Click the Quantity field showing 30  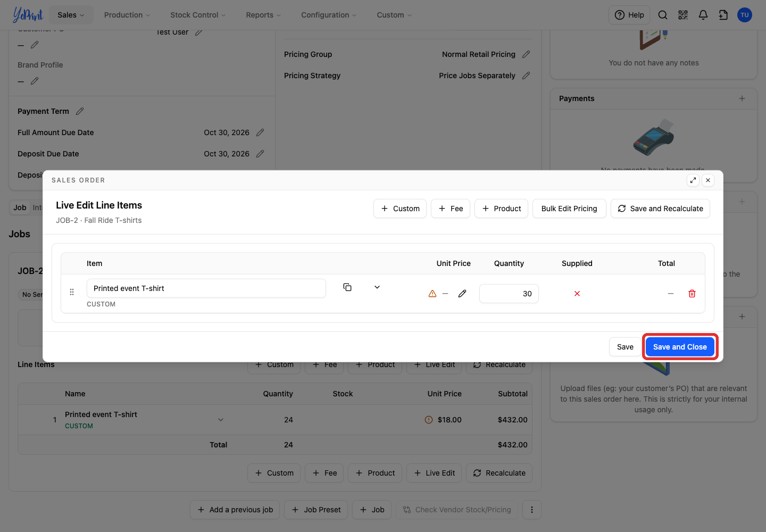[509, 294]
